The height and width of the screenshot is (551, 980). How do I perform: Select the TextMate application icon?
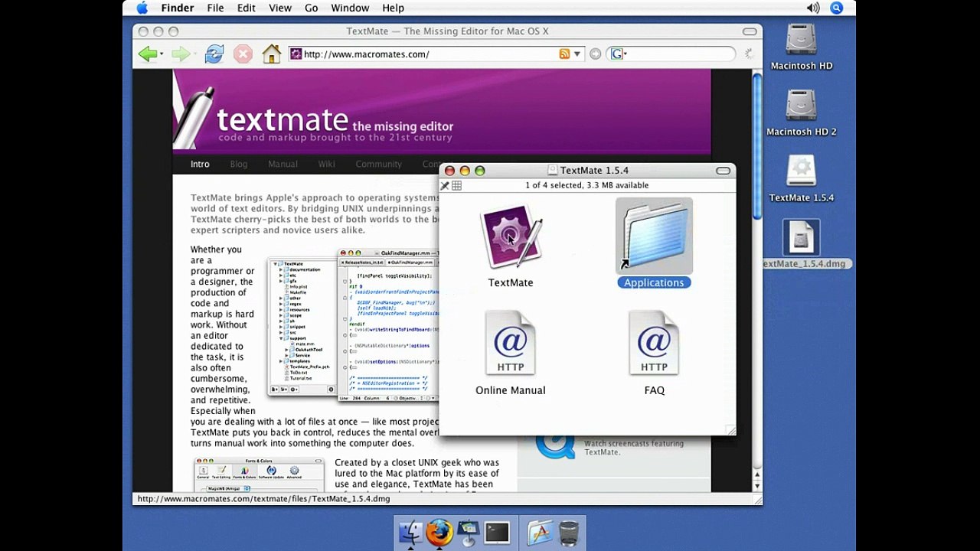pyautogui.click(x=511, y=236)
